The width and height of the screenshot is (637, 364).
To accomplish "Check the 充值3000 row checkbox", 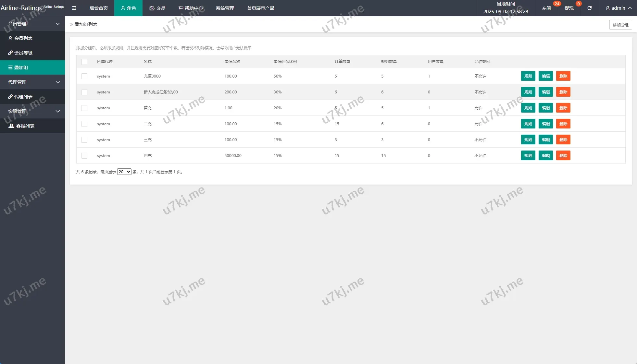I will [x=84, y=76].
